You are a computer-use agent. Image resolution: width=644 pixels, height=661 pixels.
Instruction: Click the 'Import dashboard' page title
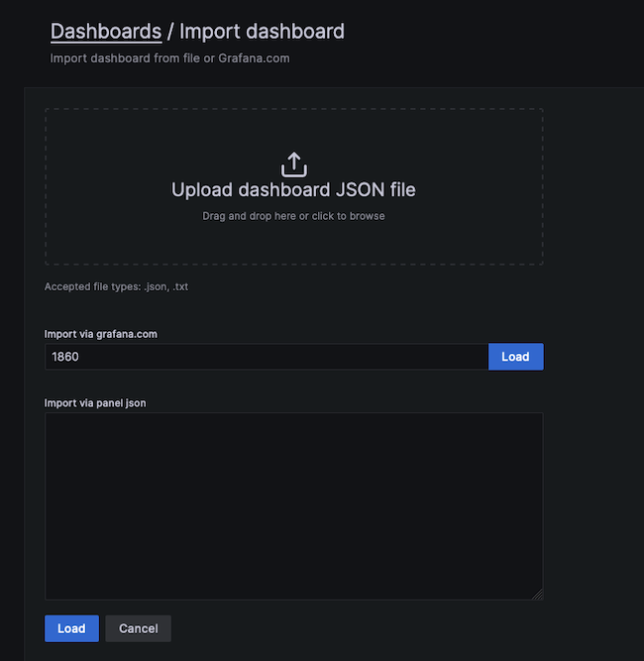click(x=262, y=31)
